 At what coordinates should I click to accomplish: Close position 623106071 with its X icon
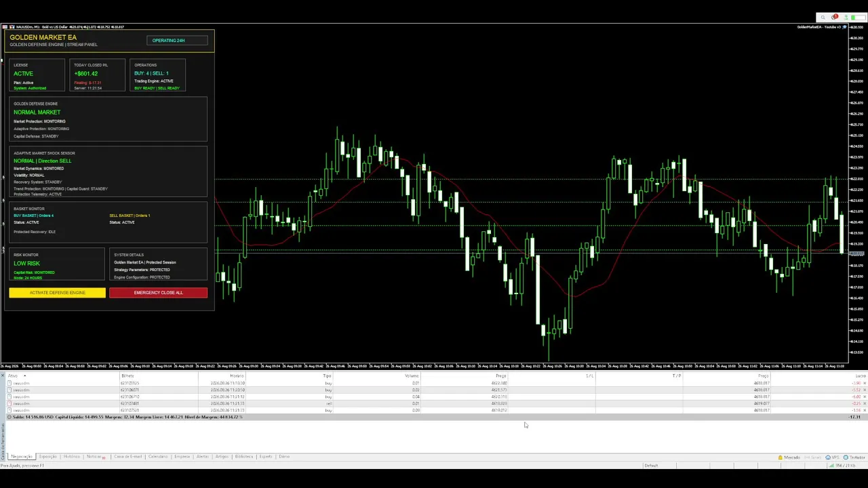tap(865, 390)
